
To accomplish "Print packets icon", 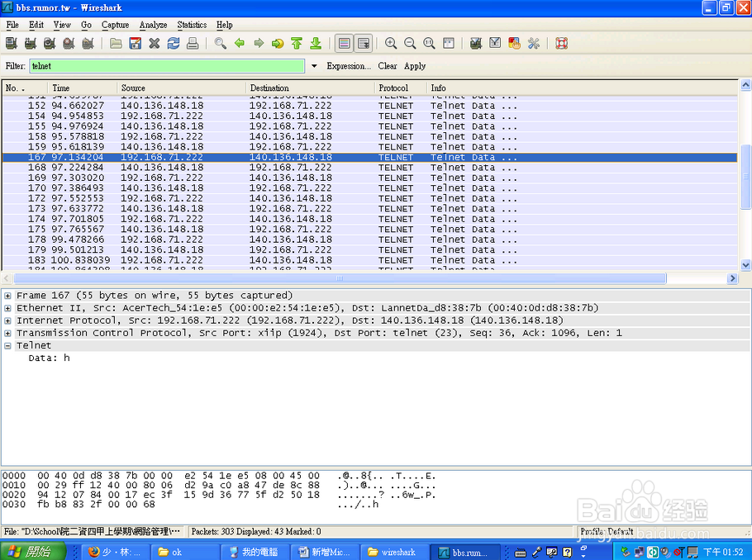I will pos(193,44).
